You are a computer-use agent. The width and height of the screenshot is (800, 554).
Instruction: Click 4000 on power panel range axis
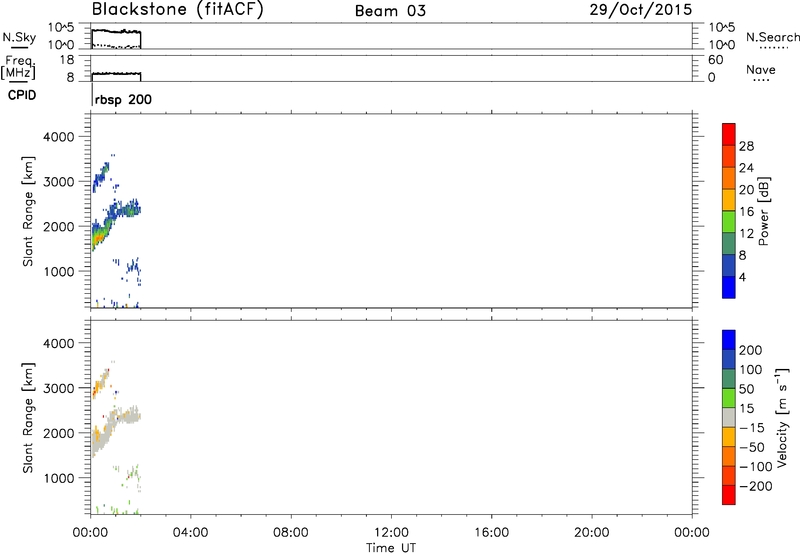point(58,137)
